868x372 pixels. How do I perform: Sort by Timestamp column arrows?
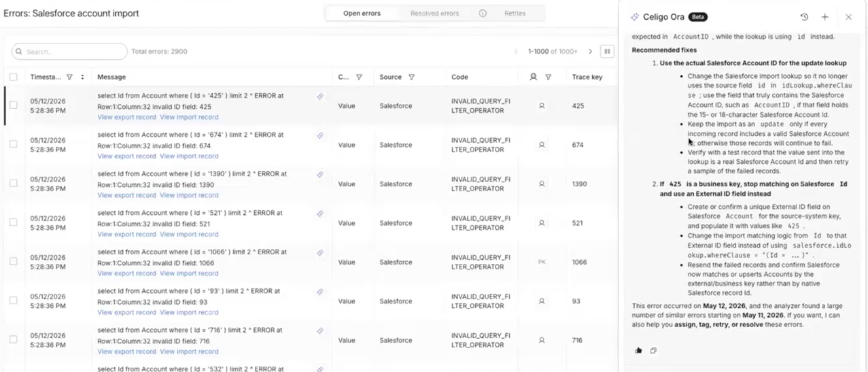(82, 78)
